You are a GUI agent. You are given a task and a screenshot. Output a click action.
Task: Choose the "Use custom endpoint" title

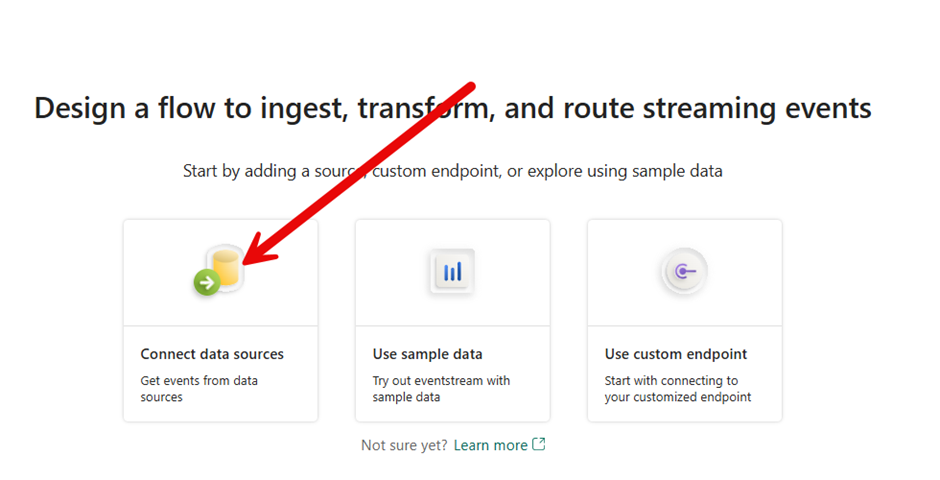676,354
